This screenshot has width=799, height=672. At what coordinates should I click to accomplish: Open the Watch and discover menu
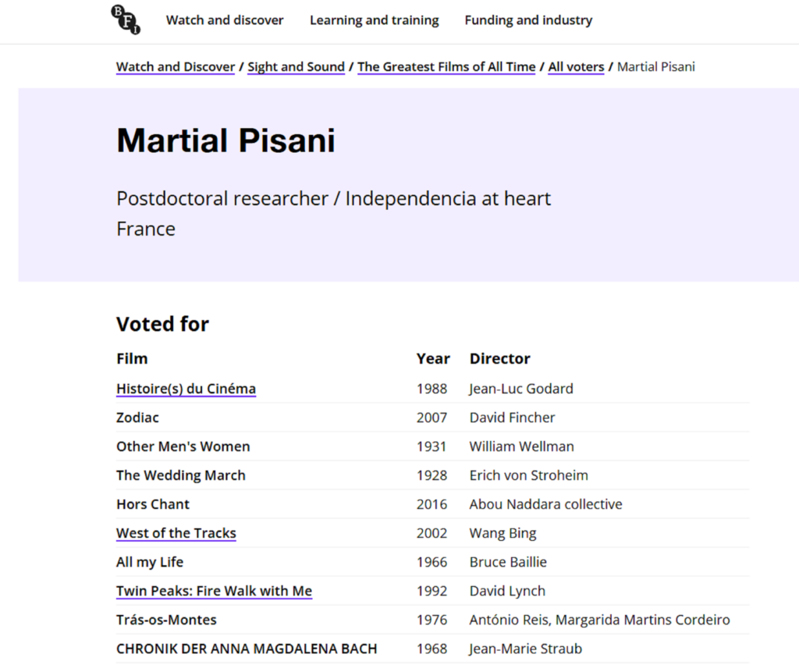click(x=225, y=20)
